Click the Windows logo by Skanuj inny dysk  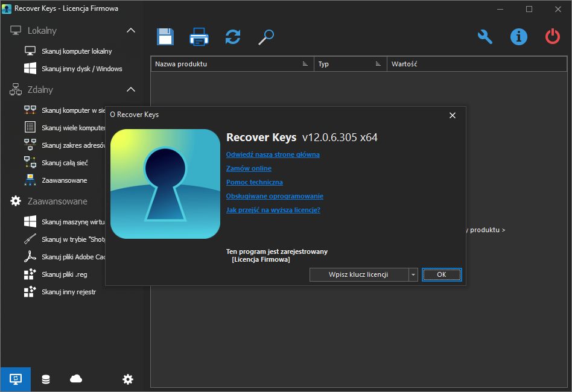tap(30, 69)
